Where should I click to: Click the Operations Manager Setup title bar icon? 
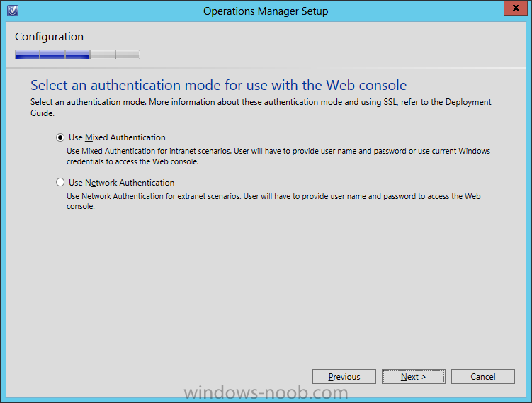coord(13,11)
